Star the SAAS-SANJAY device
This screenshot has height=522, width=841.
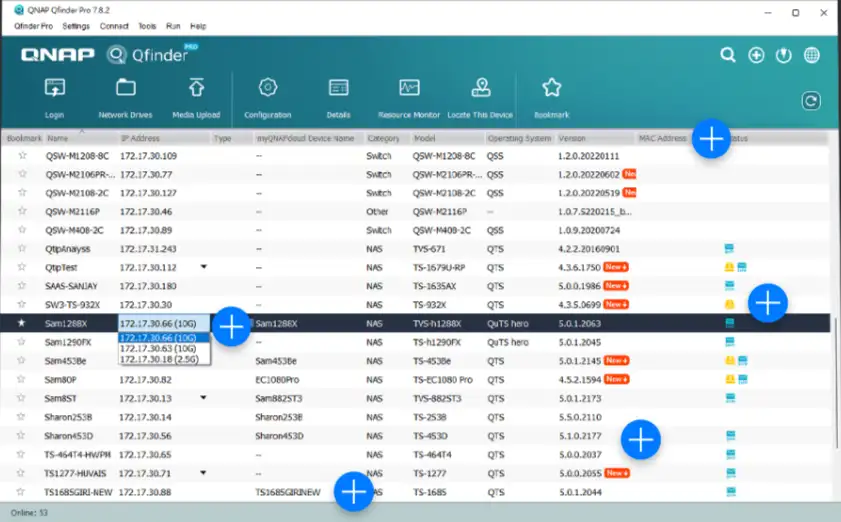[x=21, y=285]
